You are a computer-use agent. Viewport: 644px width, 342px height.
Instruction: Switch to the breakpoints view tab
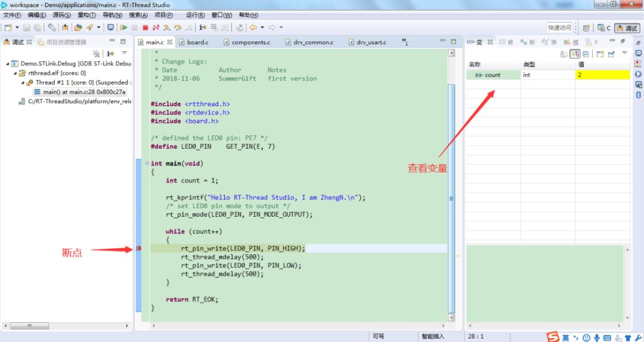(x=528, y=42)
